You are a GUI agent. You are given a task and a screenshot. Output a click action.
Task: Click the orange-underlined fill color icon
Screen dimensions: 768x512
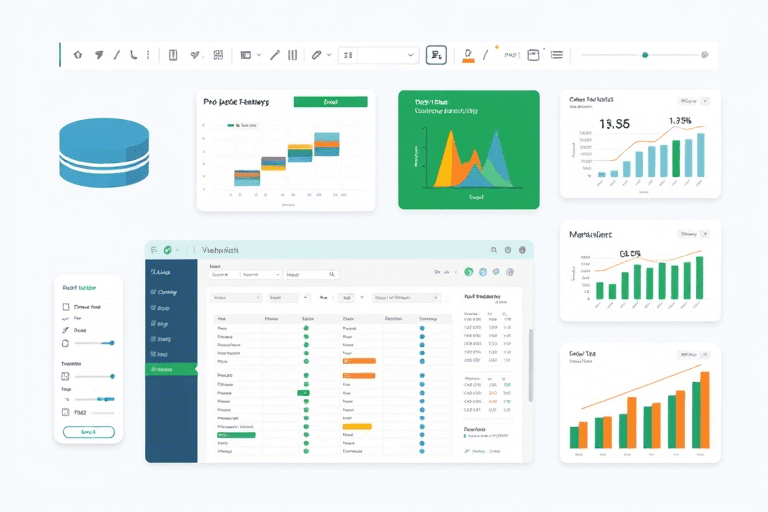pos(467,56)
